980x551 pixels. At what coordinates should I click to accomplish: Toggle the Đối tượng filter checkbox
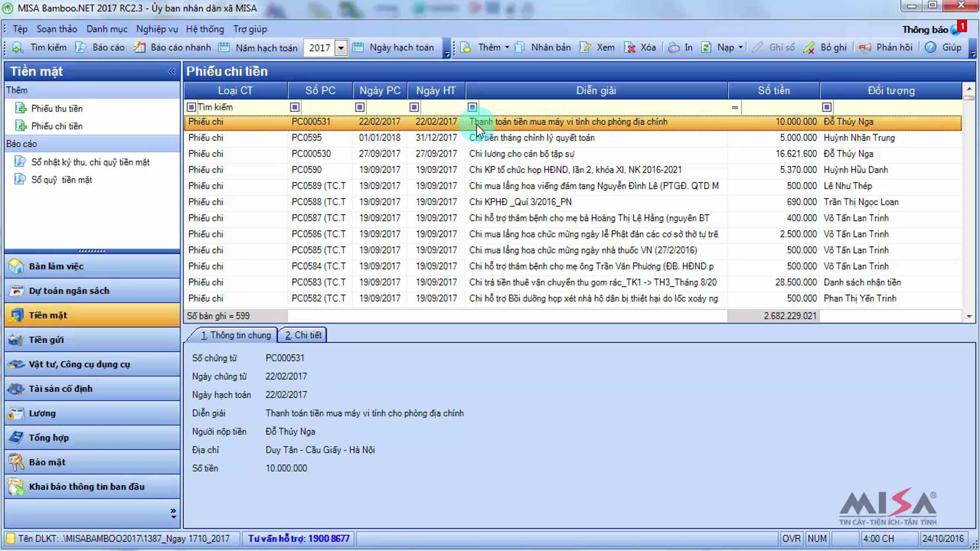coord(827,107)
